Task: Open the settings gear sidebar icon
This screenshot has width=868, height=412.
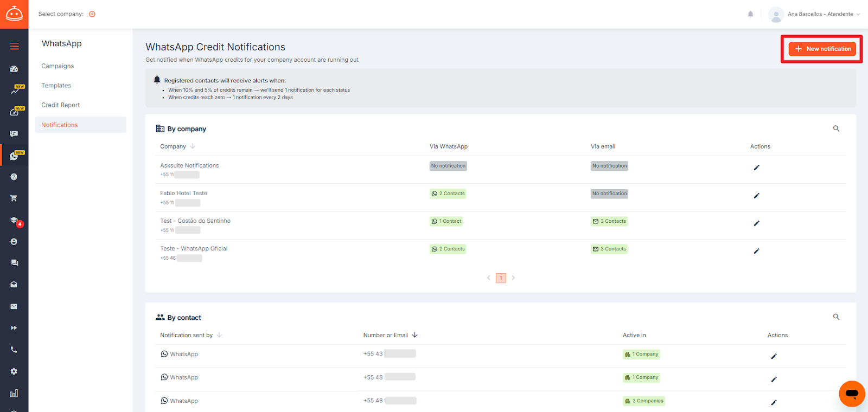Action: click(x=14, y=371)
